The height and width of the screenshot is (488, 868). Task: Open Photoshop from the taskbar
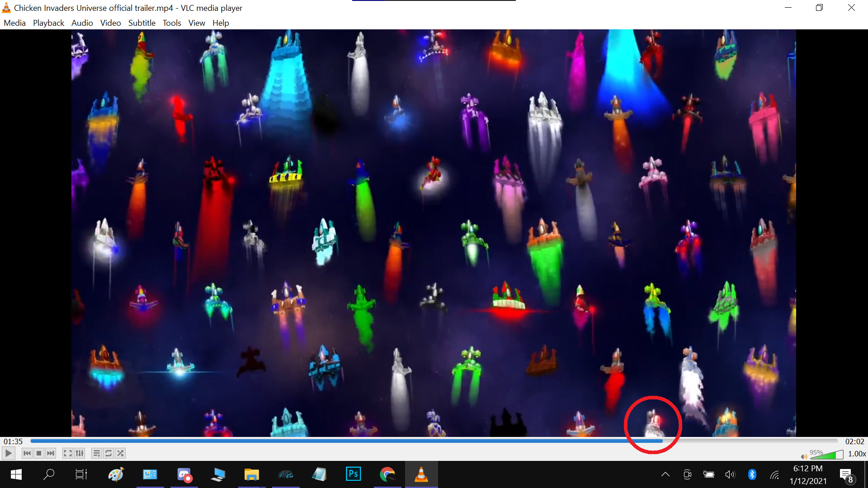point(353,474)
